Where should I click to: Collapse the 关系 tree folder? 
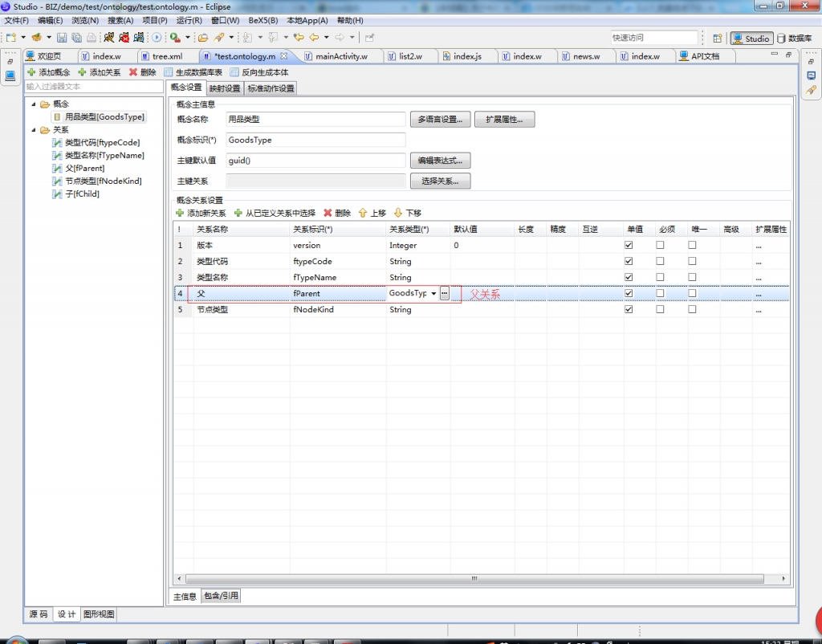click(34, 129)
